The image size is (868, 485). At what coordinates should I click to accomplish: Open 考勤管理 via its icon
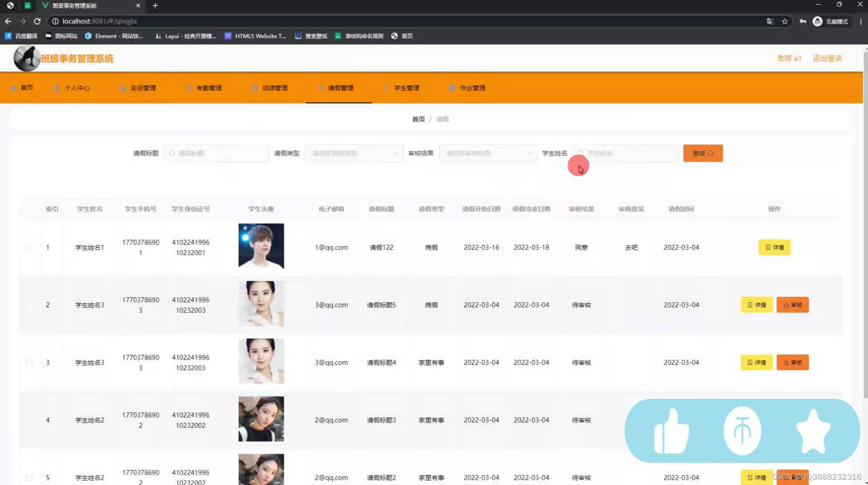(188, 88)
